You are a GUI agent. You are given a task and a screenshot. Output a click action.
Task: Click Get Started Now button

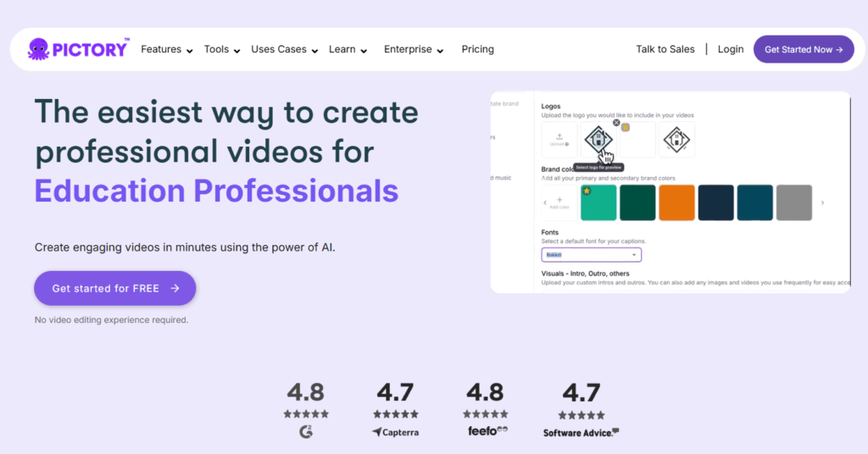[804, 49]
